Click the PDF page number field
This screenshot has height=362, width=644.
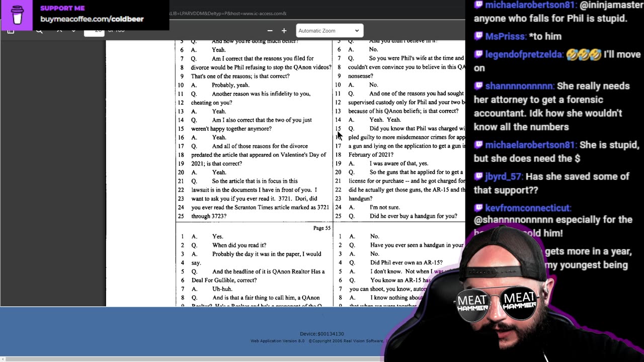tap(94, 31)
